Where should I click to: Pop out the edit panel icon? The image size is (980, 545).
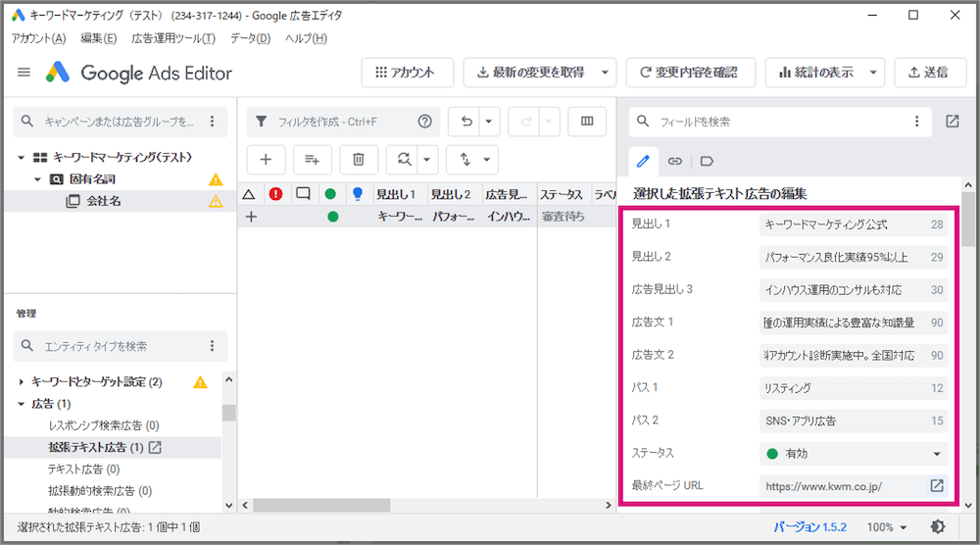point(953,122)
